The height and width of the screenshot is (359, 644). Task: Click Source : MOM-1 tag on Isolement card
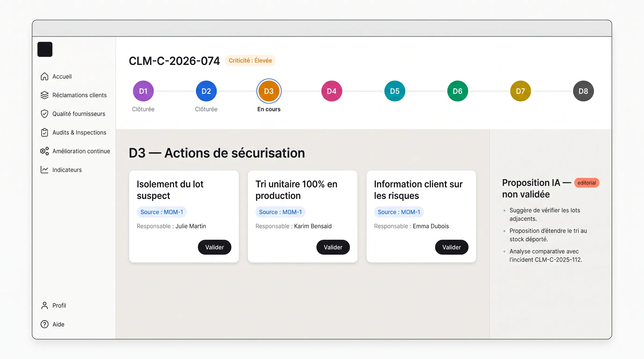point(161,212)
